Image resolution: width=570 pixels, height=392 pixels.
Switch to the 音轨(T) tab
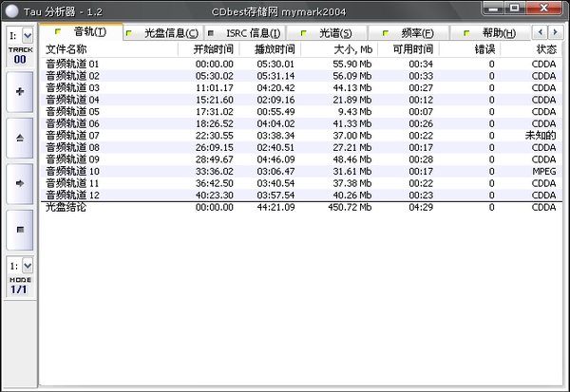coord(81,32)
